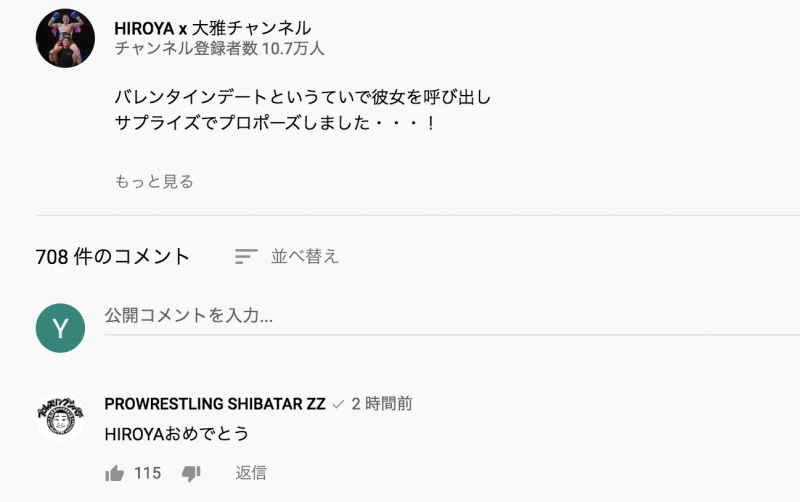
Task: Click the バレンタインデート description line
Action: click(303, 98)
